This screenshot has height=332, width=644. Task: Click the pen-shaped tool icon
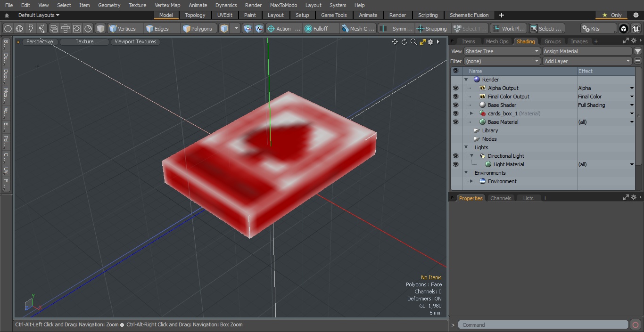31,29
